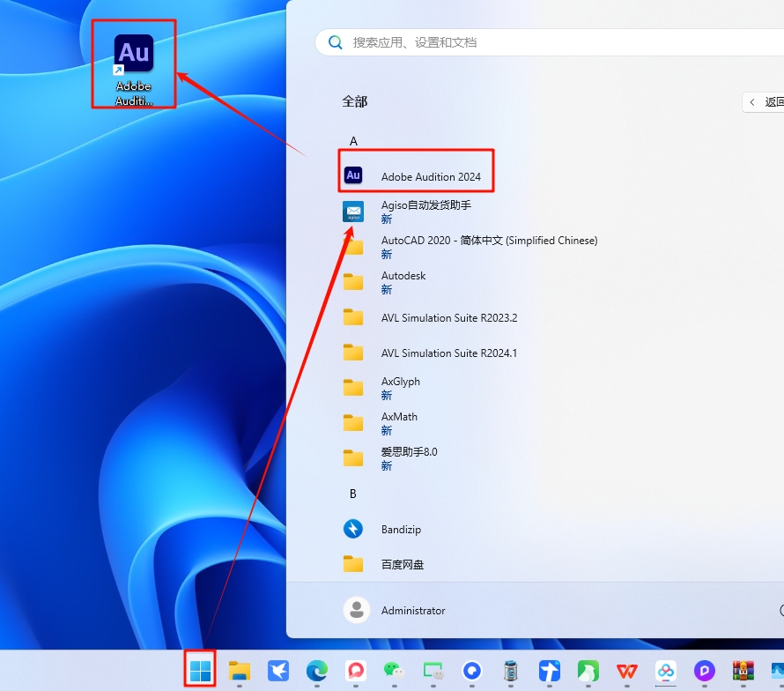
Task: Open WinRAR icon in taskbar
Action: tap(744, 672)
